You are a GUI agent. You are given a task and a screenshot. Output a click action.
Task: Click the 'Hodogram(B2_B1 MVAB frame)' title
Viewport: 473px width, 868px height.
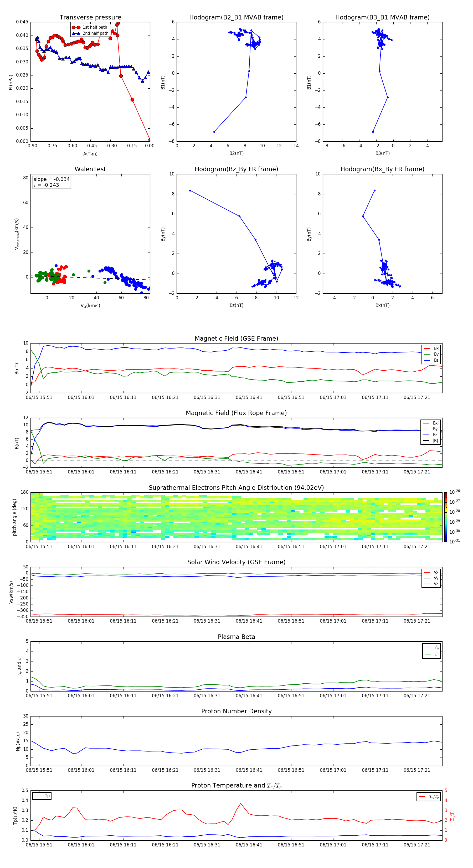click(236, 18)
